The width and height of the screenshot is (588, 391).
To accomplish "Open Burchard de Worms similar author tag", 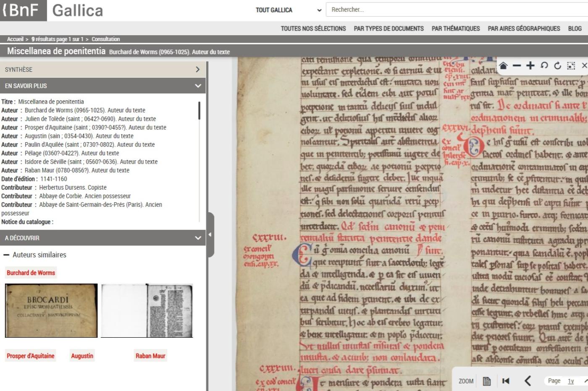I will (31, 273).
